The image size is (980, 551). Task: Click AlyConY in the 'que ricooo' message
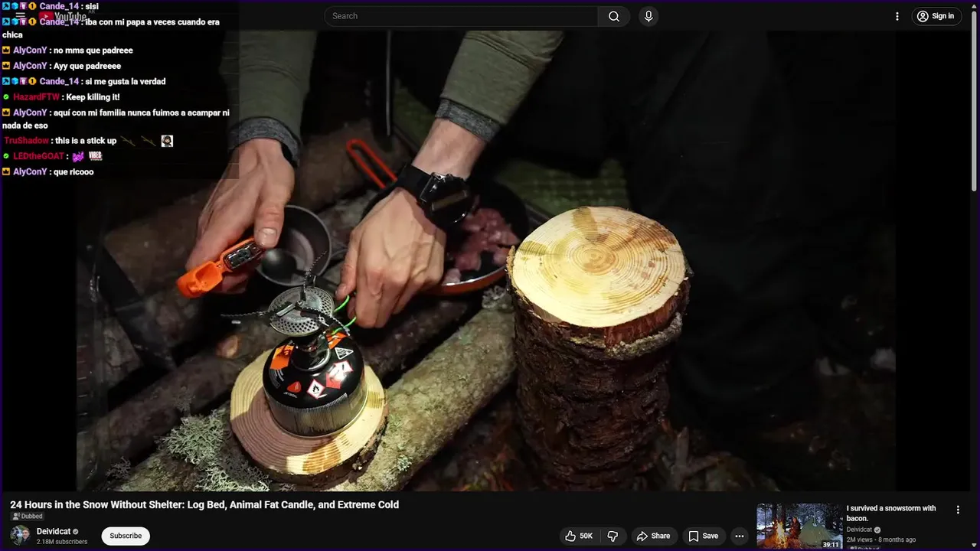(30, 172)
